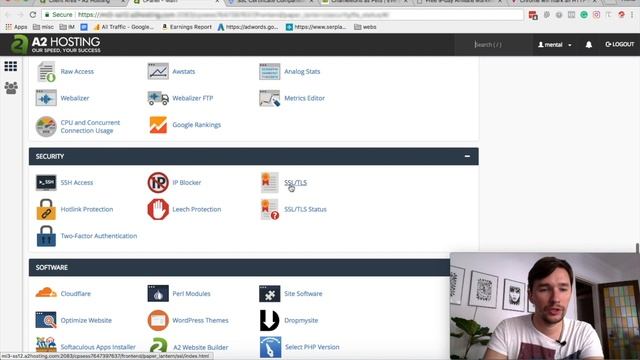
Task: Open the SSL/TLS Status icon
Action: [269, 209]
